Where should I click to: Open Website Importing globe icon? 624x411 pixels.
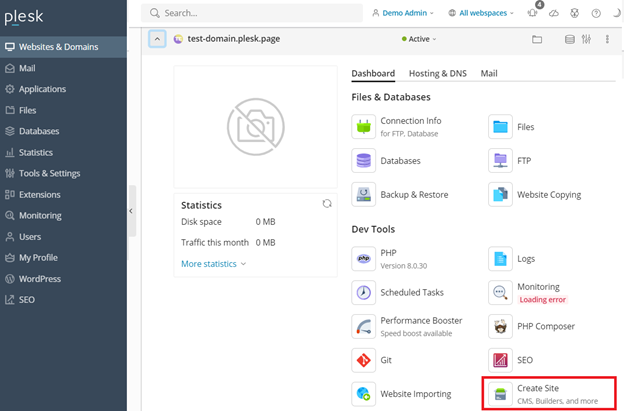(363, 394)
